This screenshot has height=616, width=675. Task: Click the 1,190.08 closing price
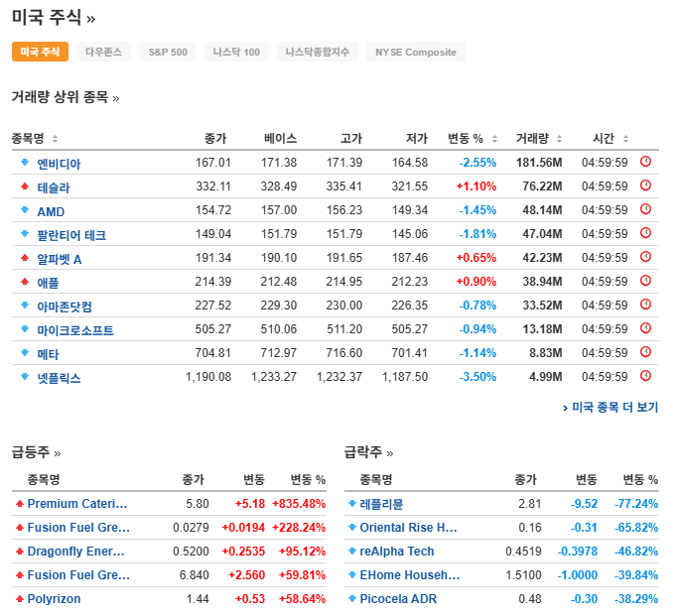tap(208, 377)
